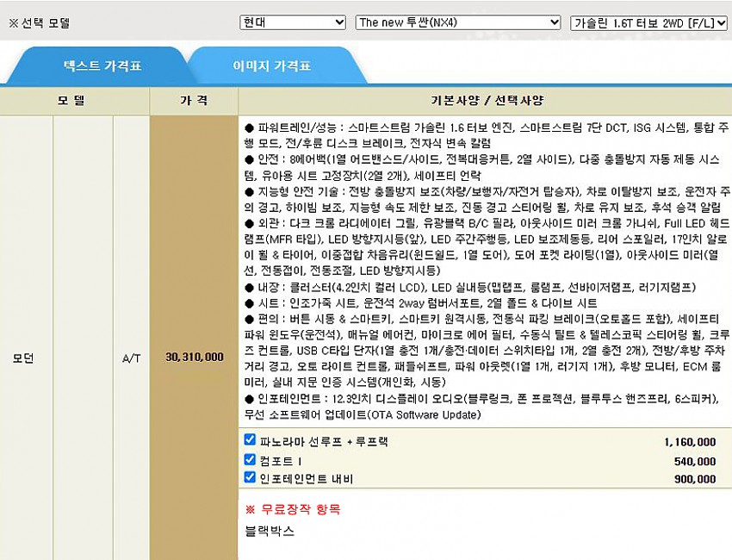Uncheck the 파노라마 선루프 + 루프랙 option
The width and height of the screenshot is (732, 560).
(x=250, y=440)
